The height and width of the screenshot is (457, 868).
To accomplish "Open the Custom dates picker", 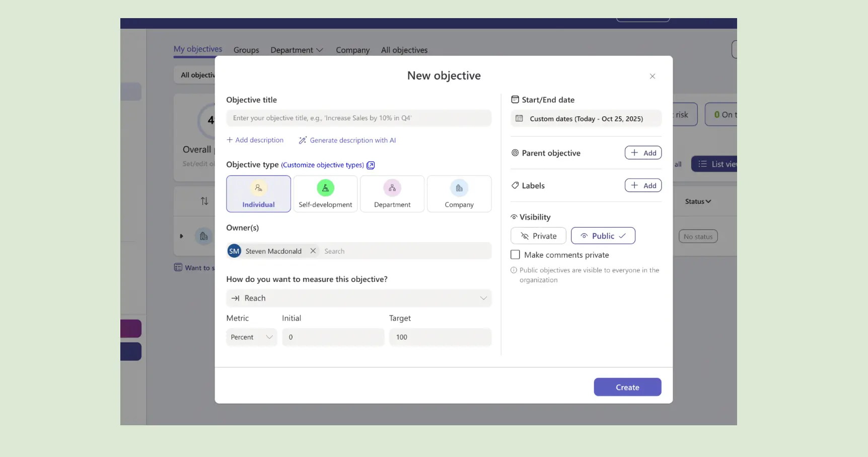I will pos(586,119).
